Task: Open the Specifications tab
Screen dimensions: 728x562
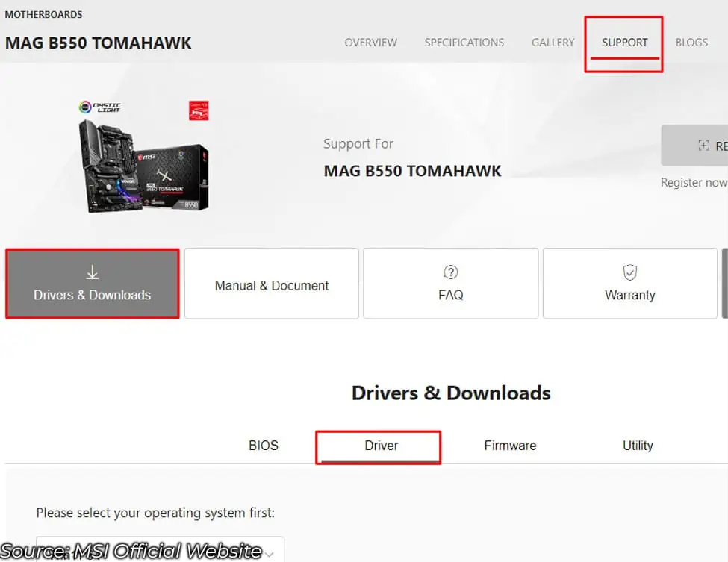Action: click(464, 43)
